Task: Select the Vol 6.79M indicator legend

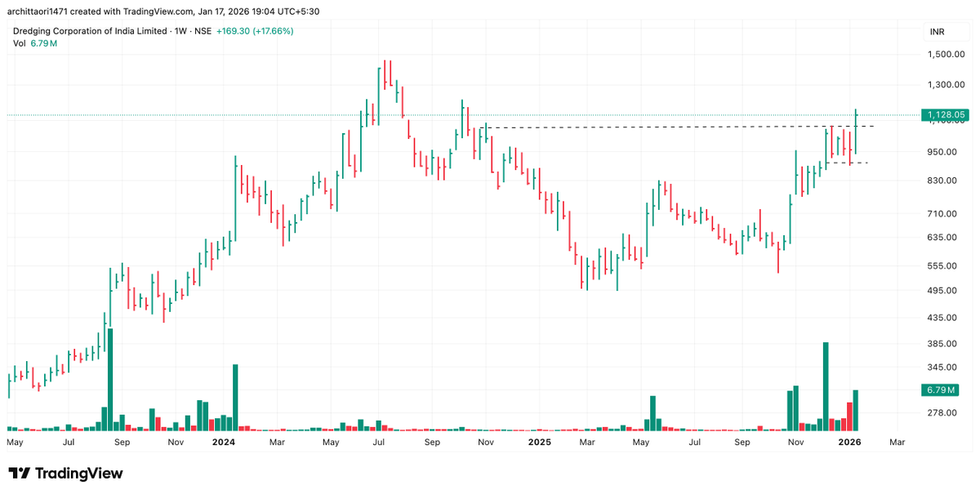Action: tap(35, 43)
